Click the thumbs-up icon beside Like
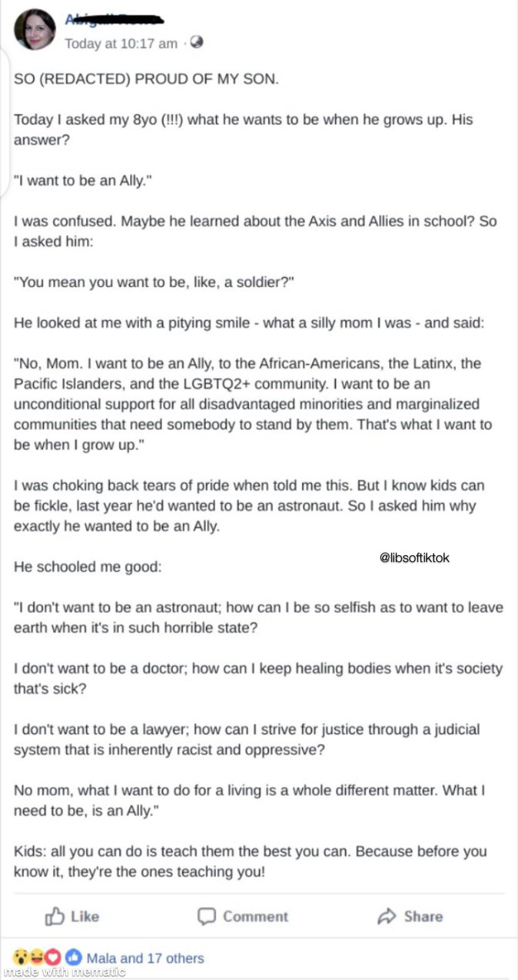518x980 pixels. pos(55,917)
